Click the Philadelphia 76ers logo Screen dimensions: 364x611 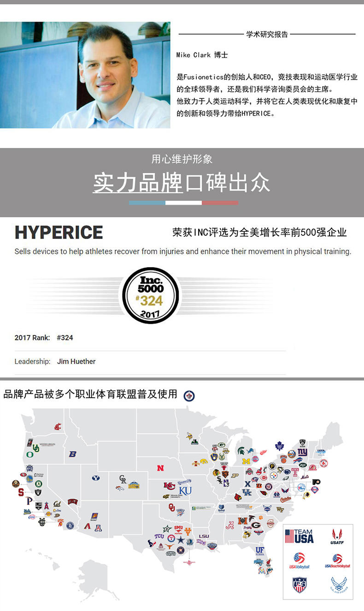pyautogui.click(x=301, y=488)
